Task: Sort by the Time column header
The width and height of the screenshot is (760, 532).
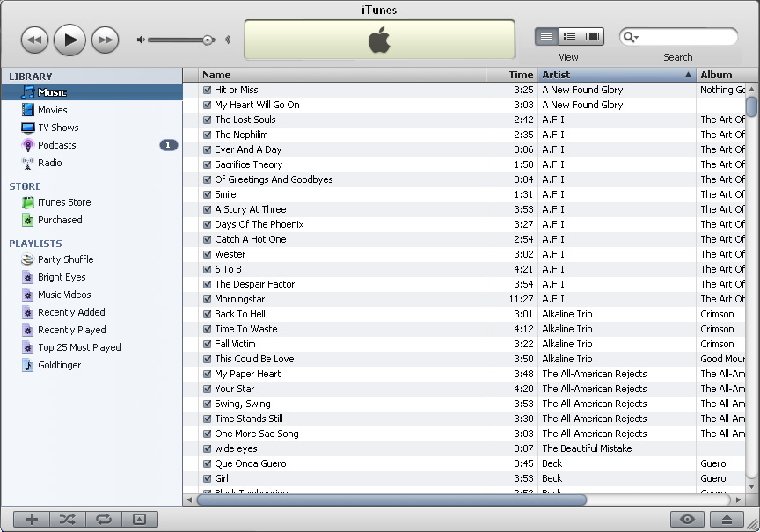Action: point(511,75)
